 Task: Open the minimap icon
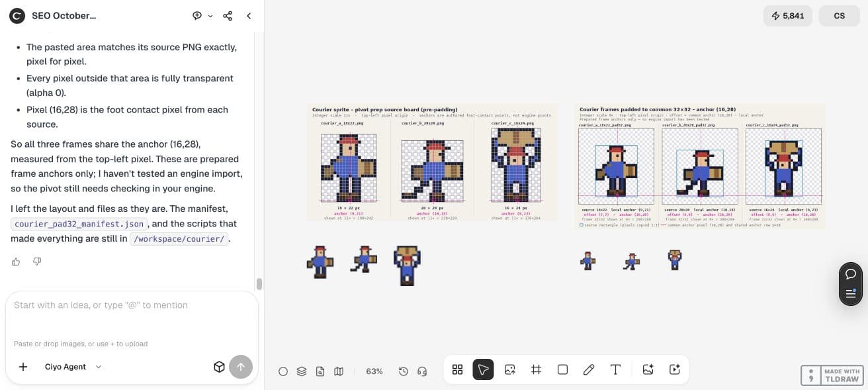(x=339, y=371)
